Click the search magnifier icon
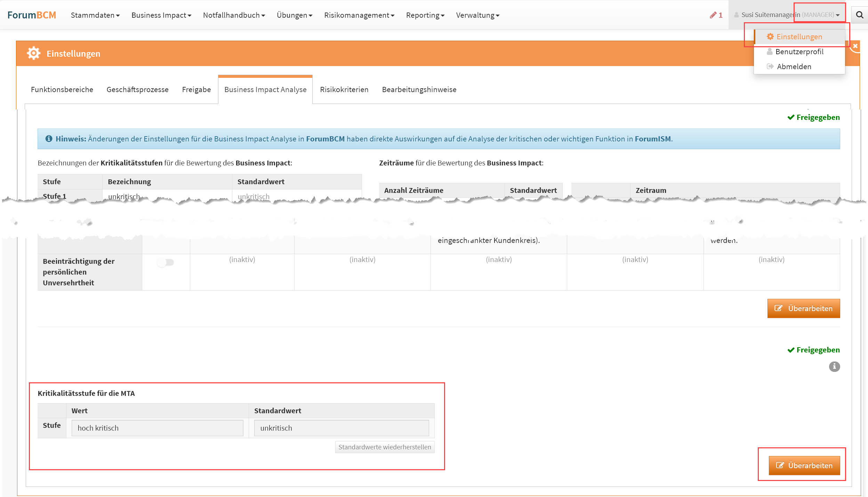The image size is (868, 497). [x=859, y=15]
